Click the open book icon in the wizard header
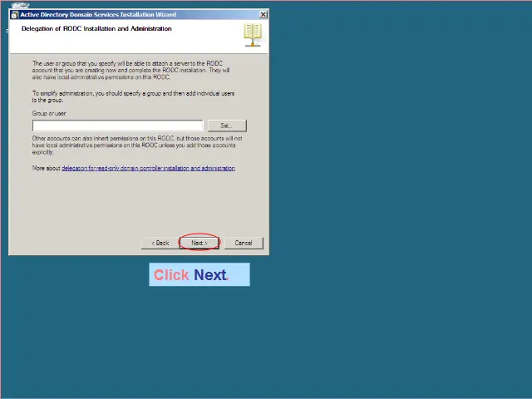Screen dimensions: 532x399 click(253, 34)
